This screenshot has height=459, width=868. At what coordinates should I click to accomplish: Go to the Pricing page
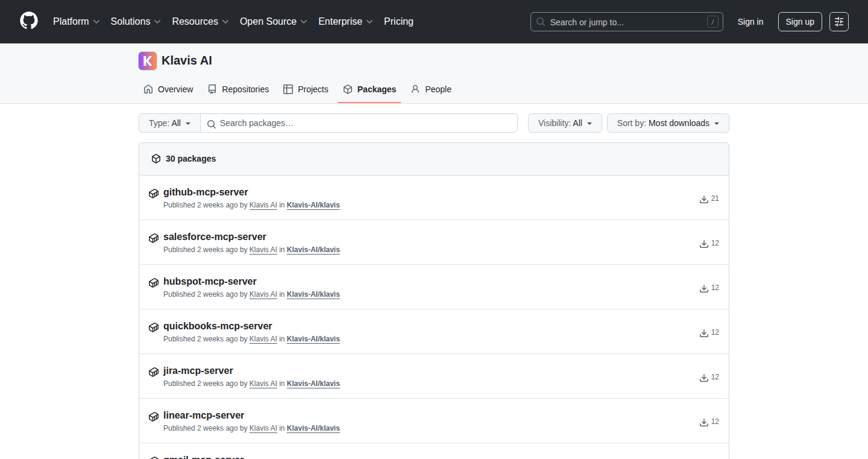(x=398, y=22)
